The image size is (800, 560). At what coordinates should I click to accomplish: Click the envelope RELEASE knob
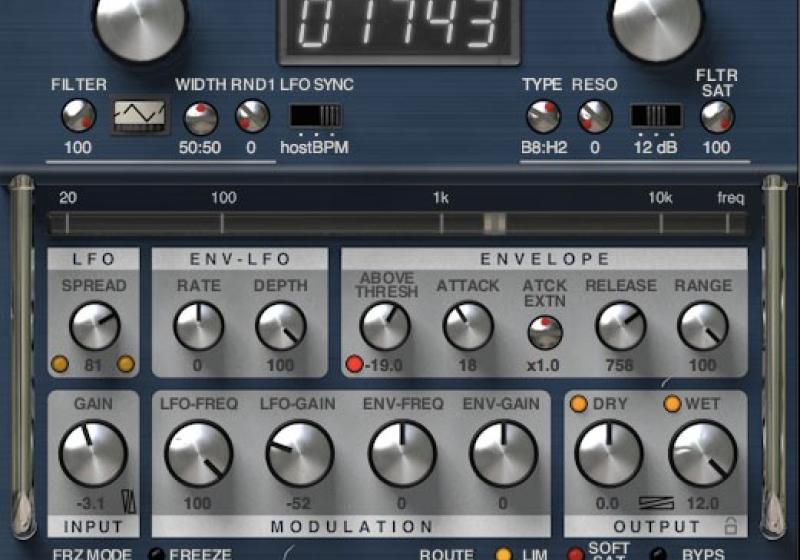point(621,326)
